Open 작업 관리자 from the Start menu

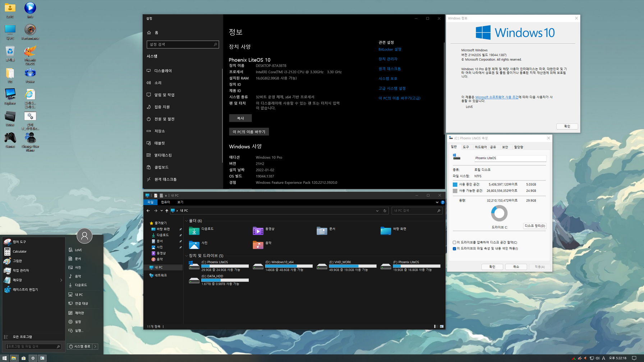(x=33, y=270)
